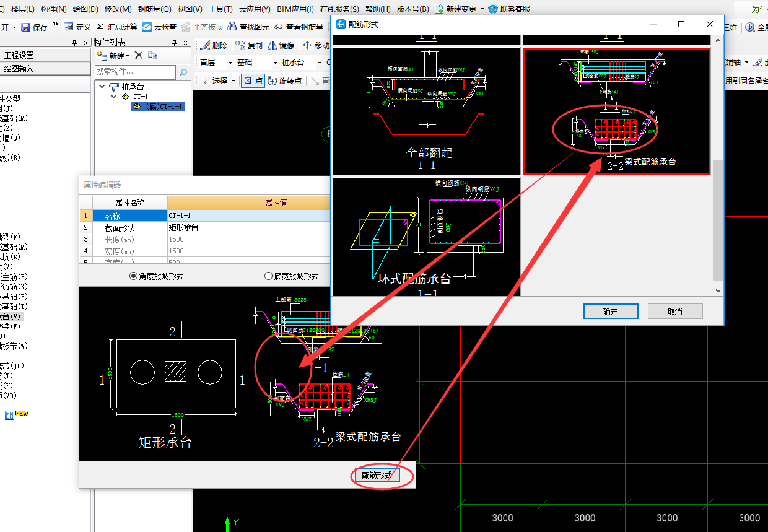Click the copy component icon in list
The image size is (768, 532).
tap(152, 55)
